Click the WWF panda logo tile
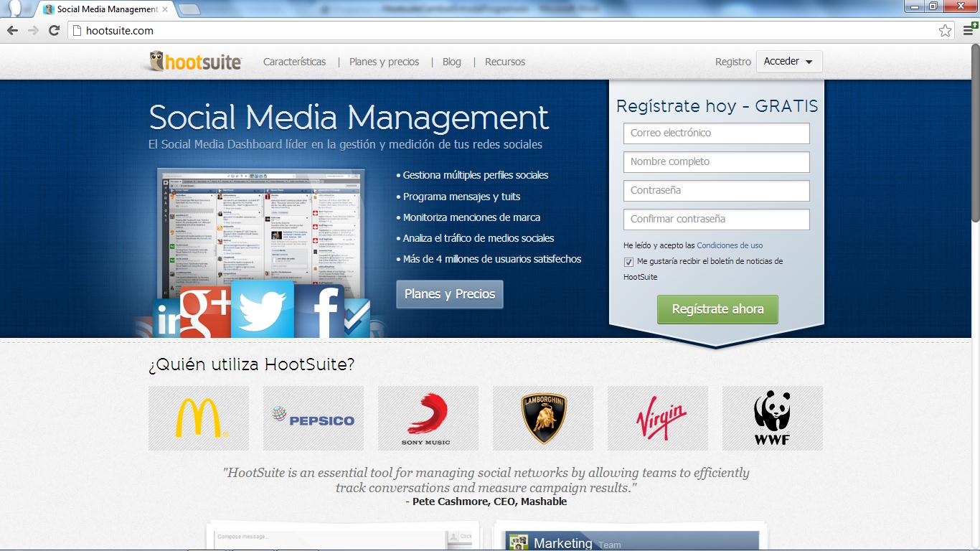Screen dimensions: 980x551 coord(773,418)
